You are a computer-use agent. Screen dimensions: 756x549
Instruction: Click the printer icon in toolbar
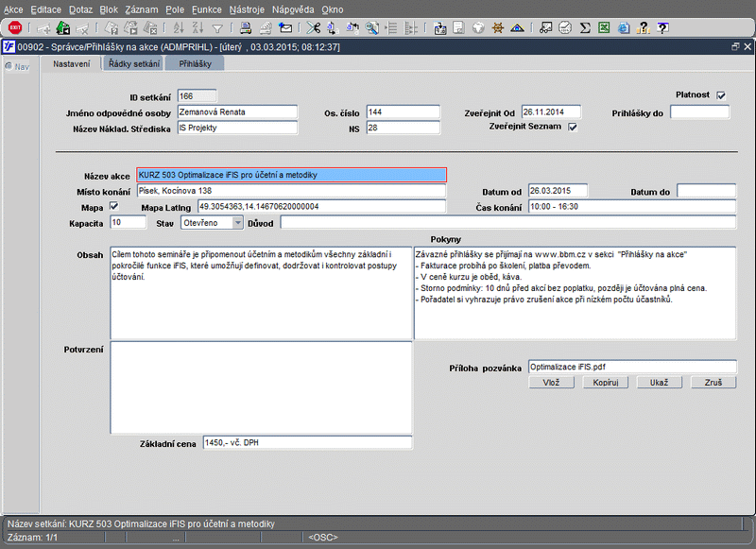point(246,28)
